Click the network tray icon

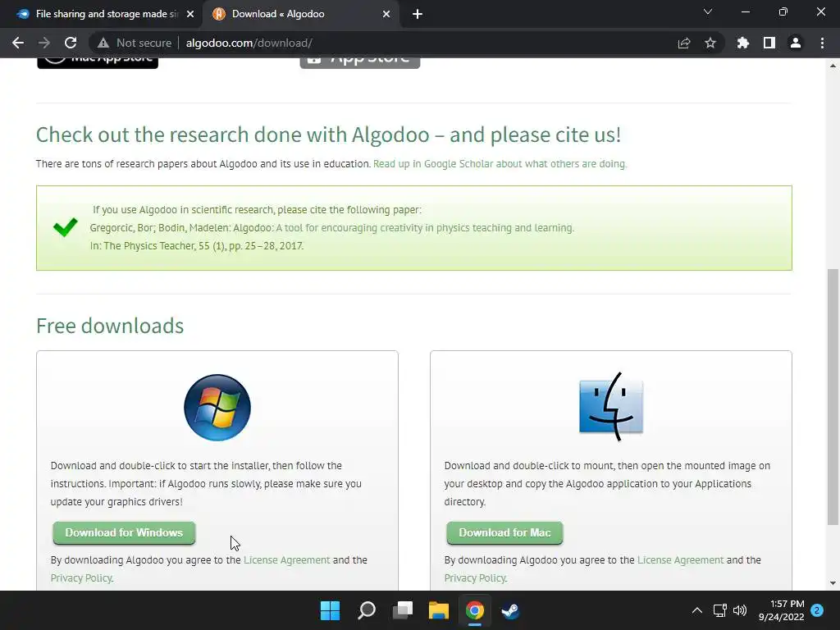[x=720, y=610]
